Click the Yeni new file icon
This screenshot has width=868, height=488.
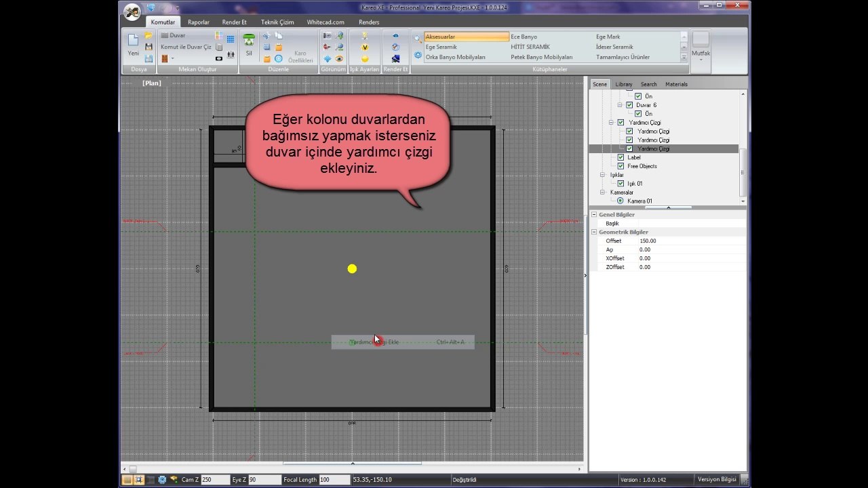(x=133, y=41)
